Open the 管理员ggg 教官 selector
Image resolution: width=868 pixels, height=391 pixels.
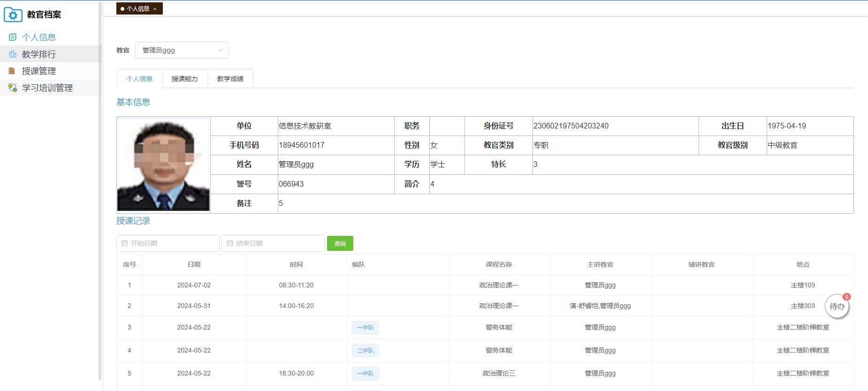[x=182, y=50]
